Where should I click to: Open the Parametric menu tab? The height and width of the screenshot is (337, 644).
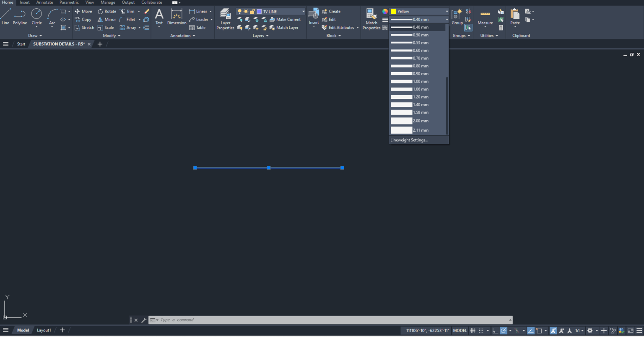point(69,3)
